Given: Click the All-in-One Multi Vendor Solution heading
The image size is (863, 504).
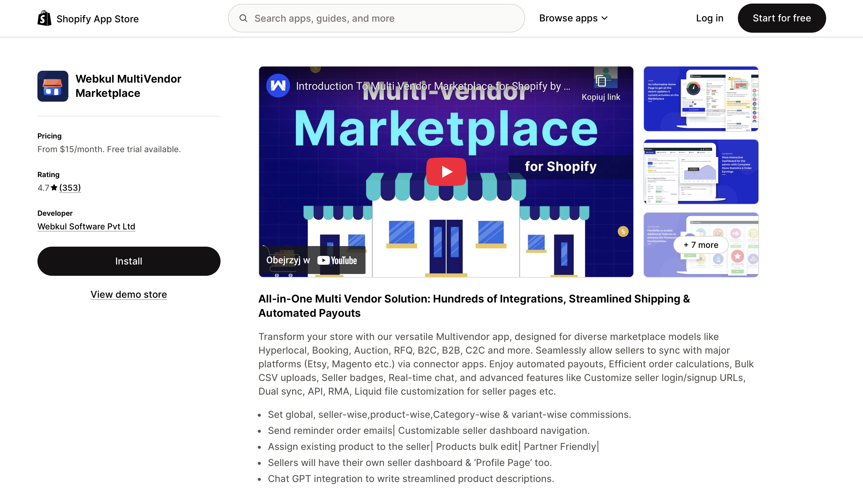Looking at the screenshot, I should pos(474,306).
